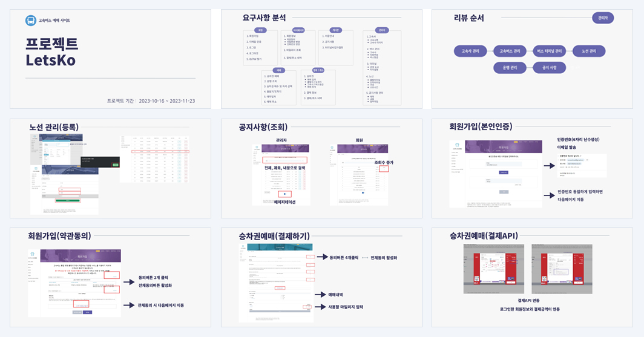This screenshot has height=337, width=644.
Task: Click arrow pointing to 이메일 발송 note
Action: point(549,166)
